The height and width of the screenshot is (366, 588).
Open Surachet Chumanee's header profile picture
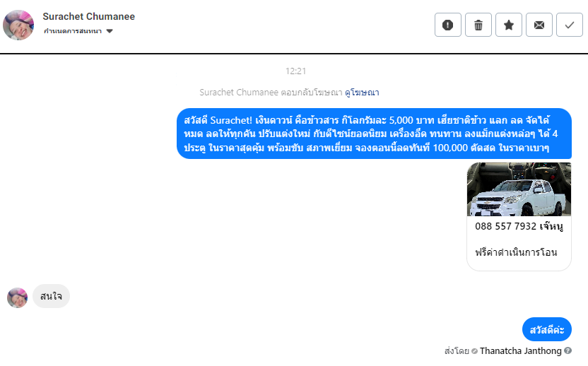click(x=18, y=25)
